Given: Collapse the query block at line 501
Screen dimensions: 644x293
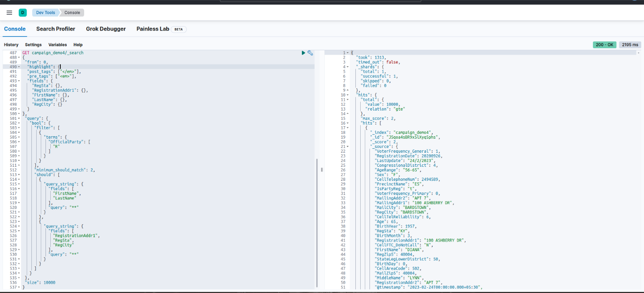Looking at the screenshot, I should 19,119.
